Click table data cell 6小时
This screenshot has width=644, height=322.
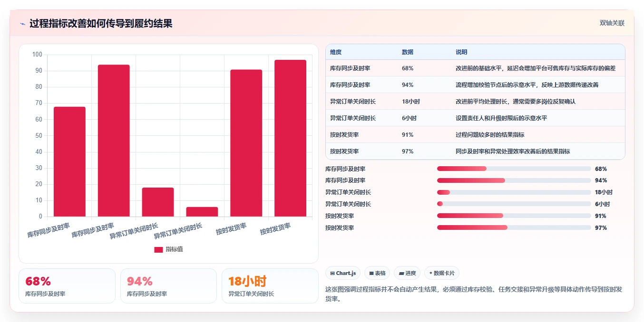410,118
